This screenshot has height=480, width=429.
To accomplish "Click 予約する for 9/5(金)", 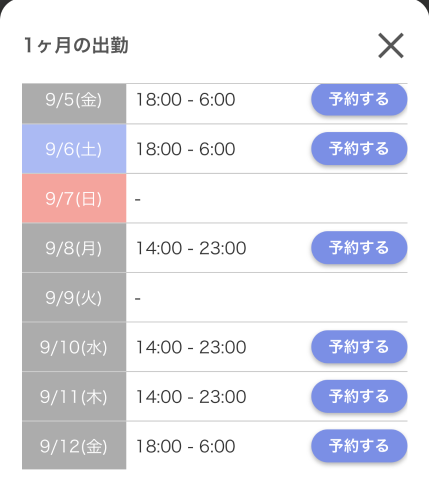I will 359,99.
